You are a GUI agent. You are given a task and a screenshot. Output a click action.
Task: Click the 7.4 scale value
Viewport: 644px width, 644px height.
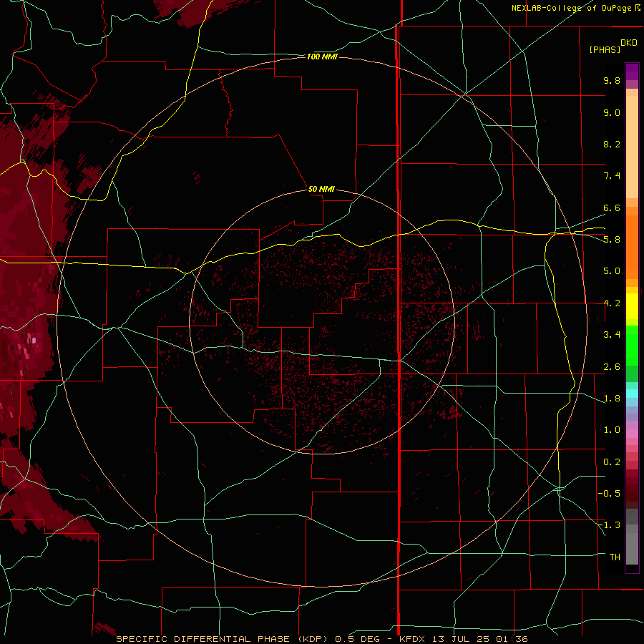pos(612,176)
